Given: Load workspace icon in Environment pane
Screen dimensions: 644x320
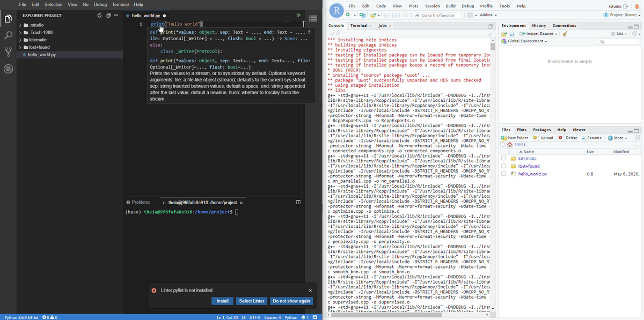Looking at the screenshot, I should click(504, 34).
